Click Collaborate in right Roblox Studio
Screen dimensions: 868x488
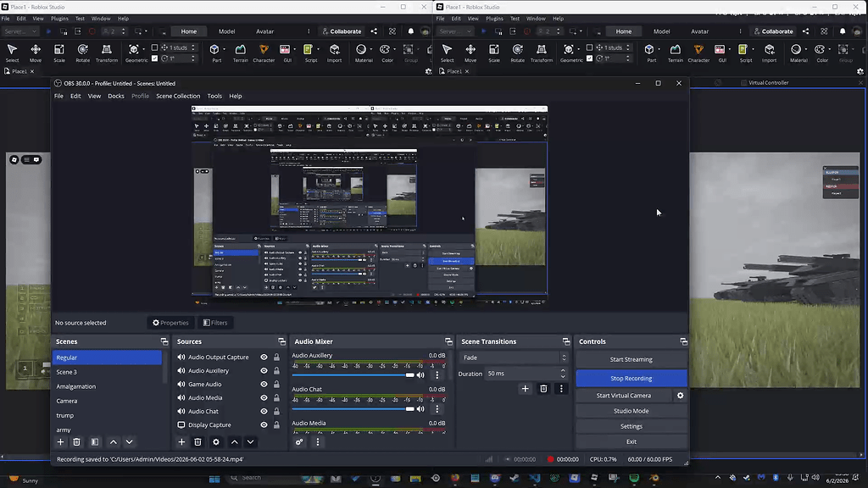[771, 31]
